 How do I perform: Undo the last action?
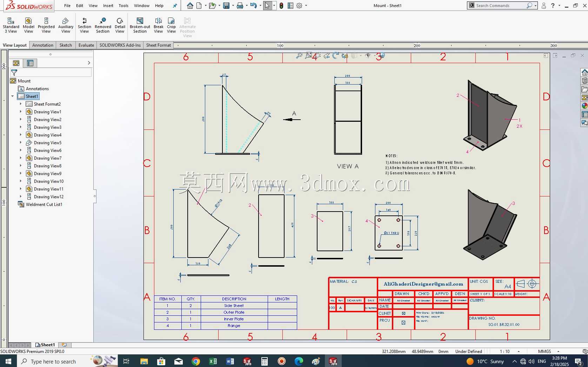pyautogui.click(x=253, y=6)
